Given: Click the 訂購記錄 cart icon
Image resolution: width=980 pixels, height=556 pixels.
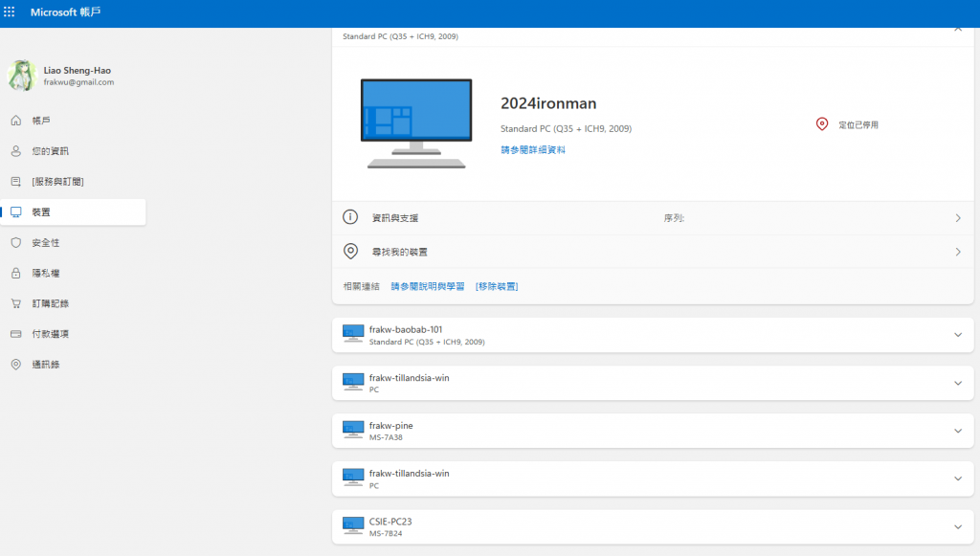Looking at the screenshot, I should point(16,303).
